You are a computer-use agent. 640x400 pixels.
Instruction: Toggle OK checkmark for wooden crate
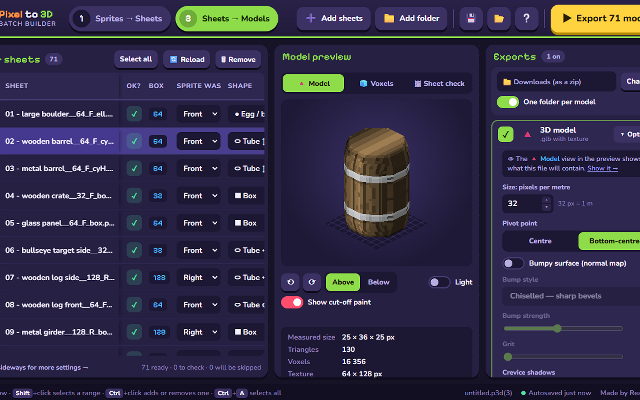tap(134, 196)
